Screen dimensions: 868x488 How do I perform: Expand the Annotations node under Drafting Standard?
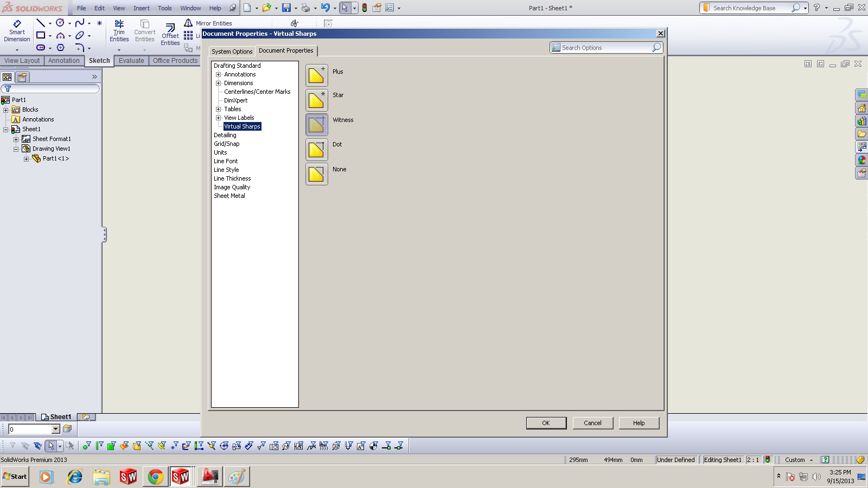[x=219, y=74]
